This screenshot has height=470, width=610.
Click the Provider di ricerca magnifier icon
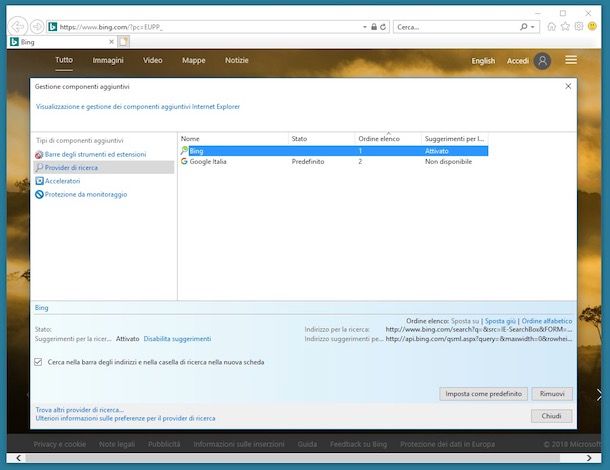pyautogui.click(x=39, y=168)
